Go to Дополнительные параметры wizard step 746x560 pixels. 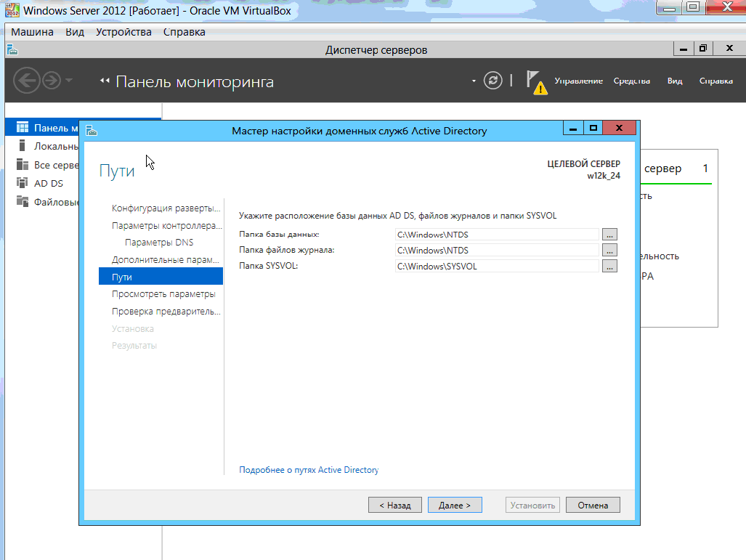165,260
